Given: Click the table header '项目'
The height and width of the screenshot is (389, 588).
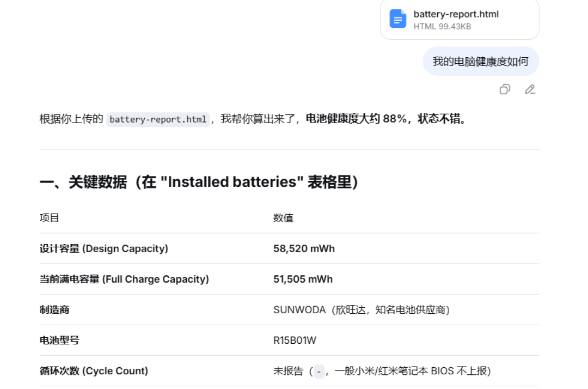Looking at the screenshot, I should click(50, 217).
